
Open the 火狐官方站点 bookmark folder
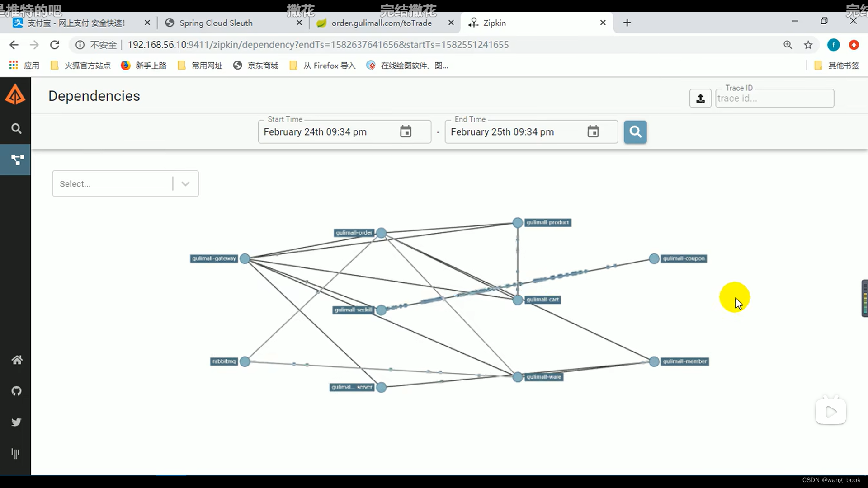point(80,66)
